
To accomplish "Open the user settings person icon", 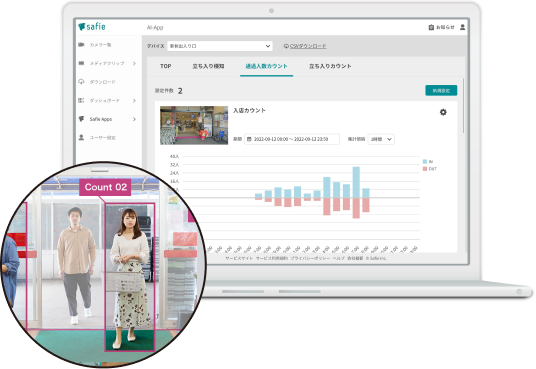I will (x=81, y=137).
